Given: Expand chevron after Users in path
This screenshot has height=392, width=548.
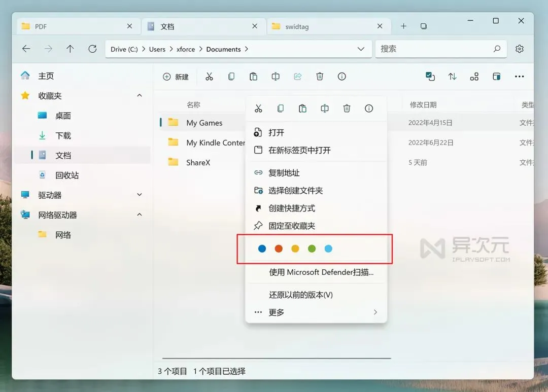Looking at the screenshot, I should pos(172,49).
